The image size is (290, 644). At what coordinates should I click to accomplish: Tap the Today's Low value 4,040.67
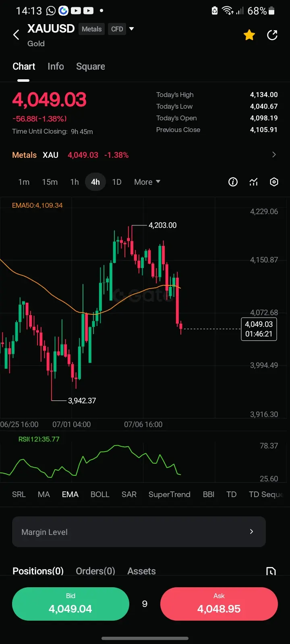click(x=264, y=106)
